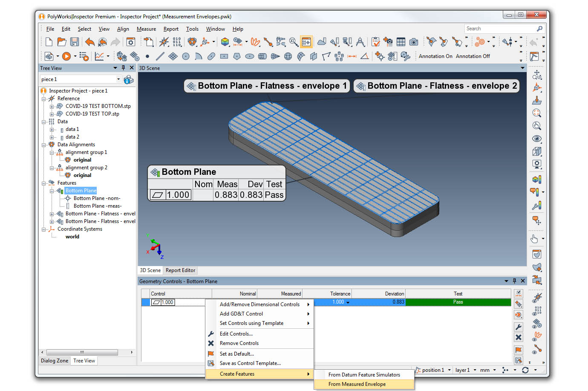
Task: Collapse the Reference tree node
Action: coord(43,98)
